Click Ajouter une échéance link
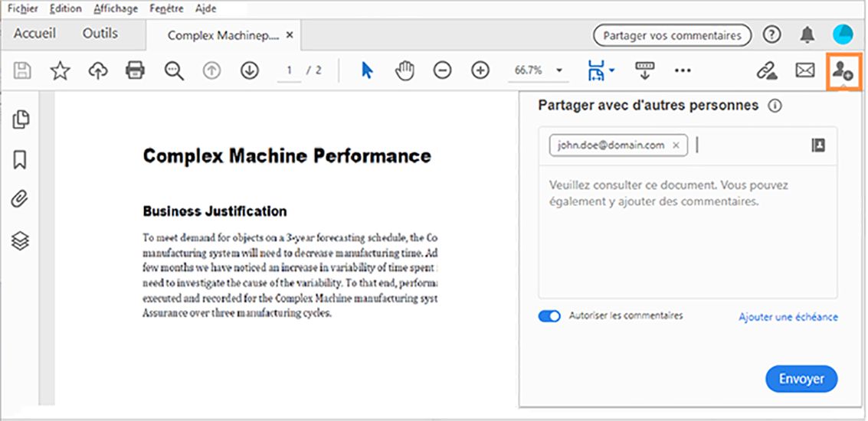 click(788, 317)
